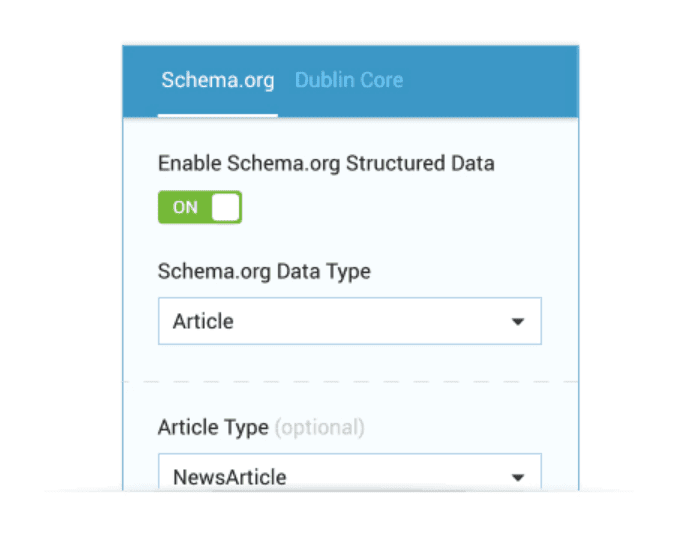Select the 'Article' value in the dropdown
689x537 pixels.
point(203,321)
